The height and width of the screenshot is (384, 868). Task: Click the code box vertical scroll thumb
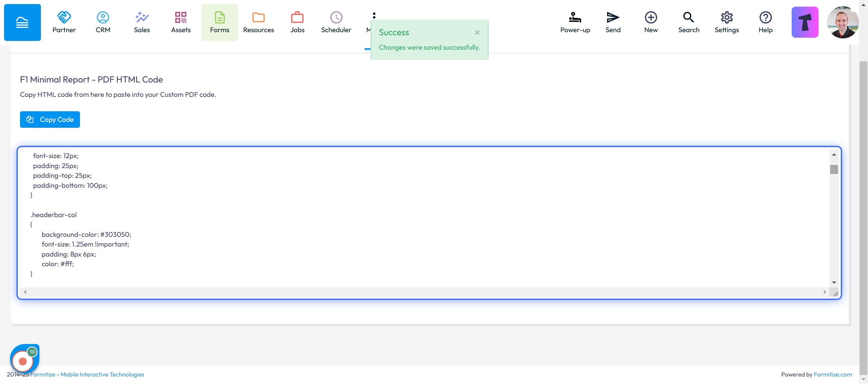pyautogui.click(x=834, y=169)
